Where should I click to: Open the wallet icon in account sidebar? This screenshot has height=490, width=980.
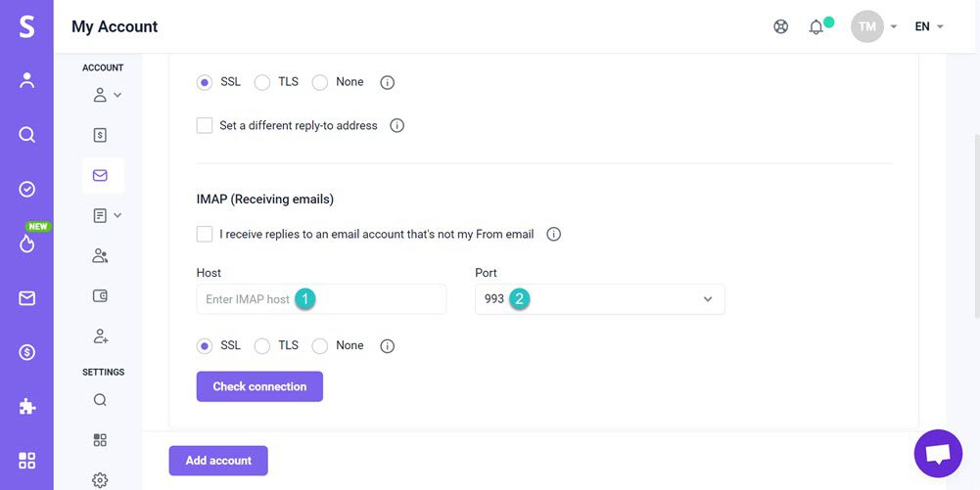pos(100,295)
